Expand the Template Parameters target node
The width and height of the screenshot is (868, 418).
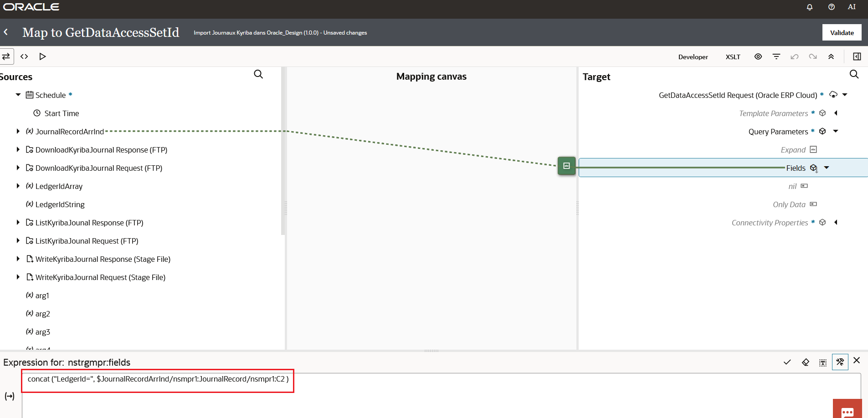pyautogui.click(x=836, y=113)
